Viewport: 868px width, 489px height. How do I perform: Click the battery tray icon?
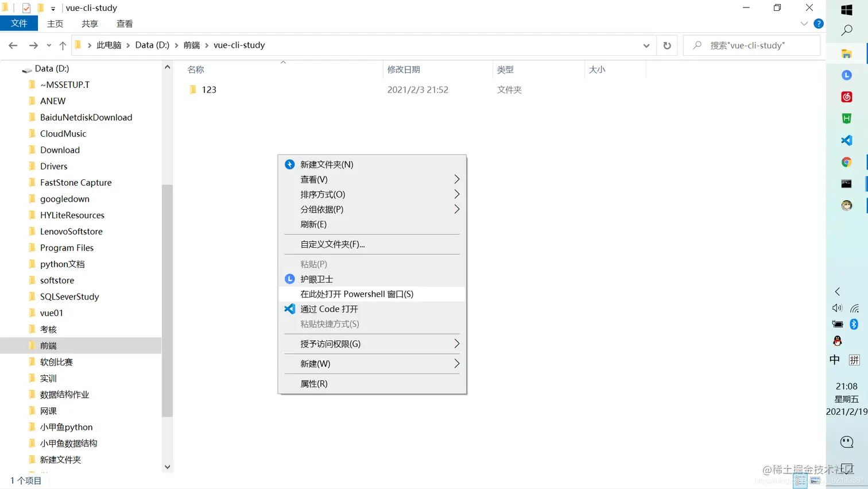[838, 324]
